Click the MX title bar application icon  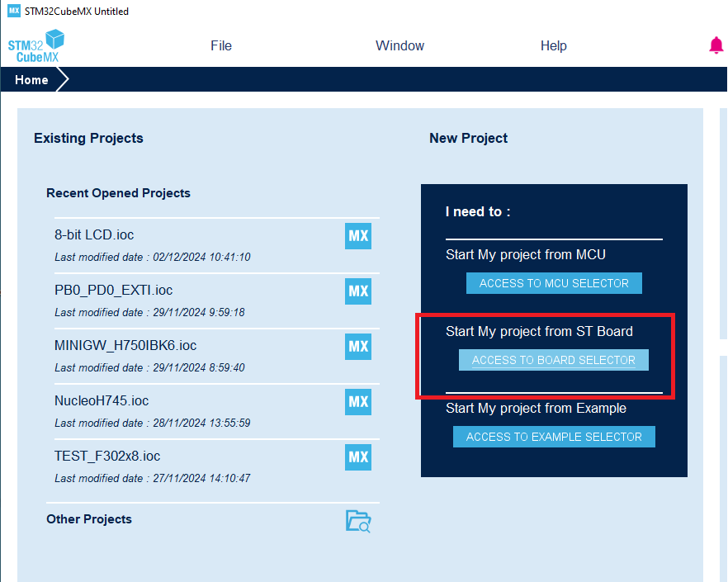pyautogui.click(x=14, y=11)
